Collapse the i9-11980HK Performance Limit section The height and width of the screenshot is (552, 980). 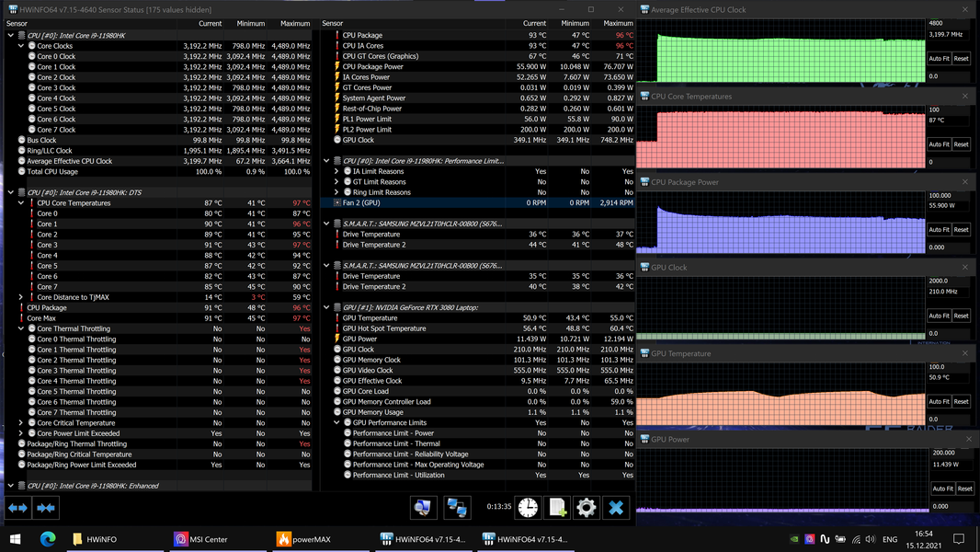tap(326, 161)
